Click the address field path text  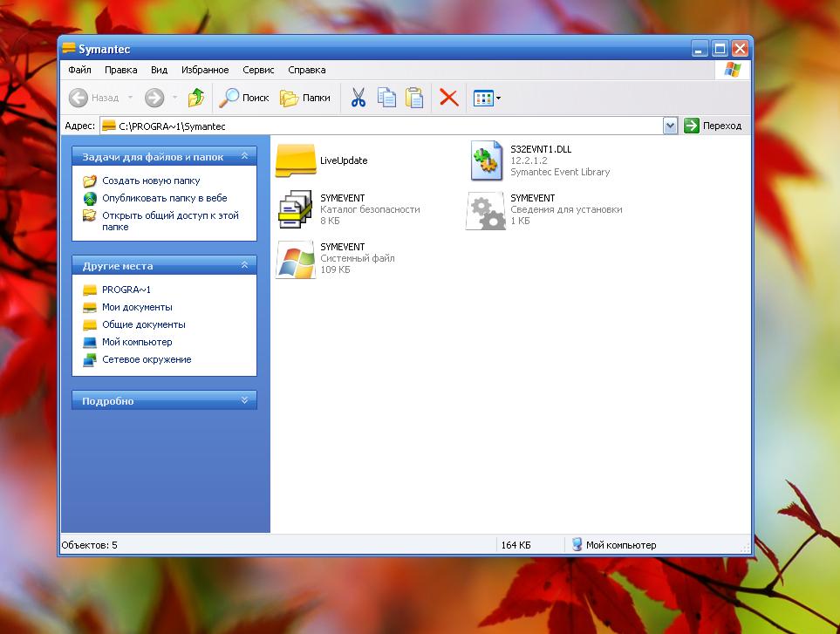(x=172, y=126)
